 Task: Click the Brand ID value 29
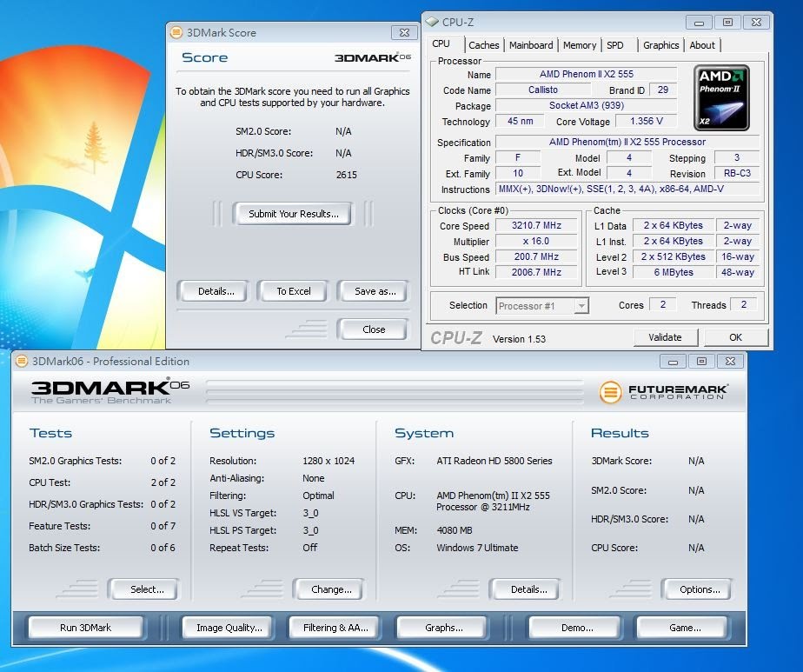(663, 90)
